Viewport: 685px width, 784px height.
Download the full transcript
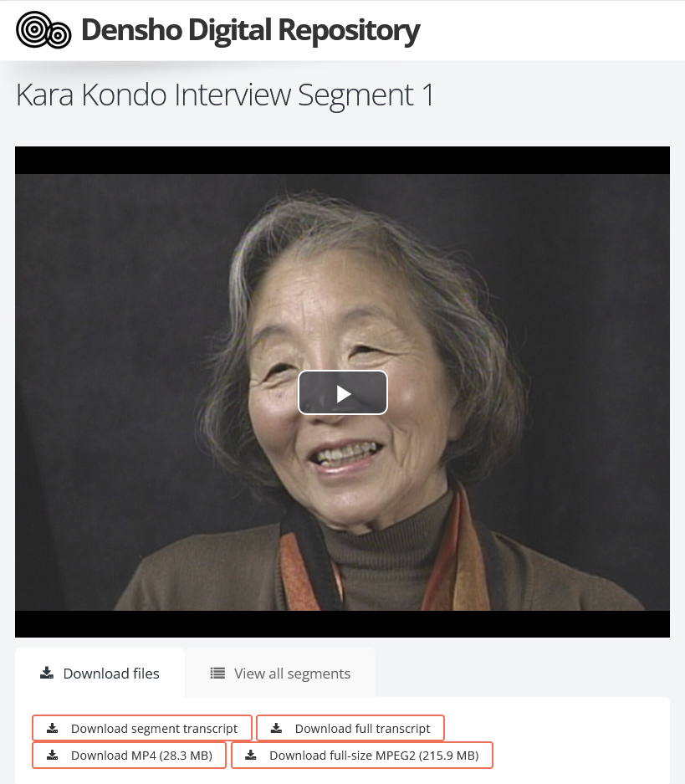coord(350,728)
